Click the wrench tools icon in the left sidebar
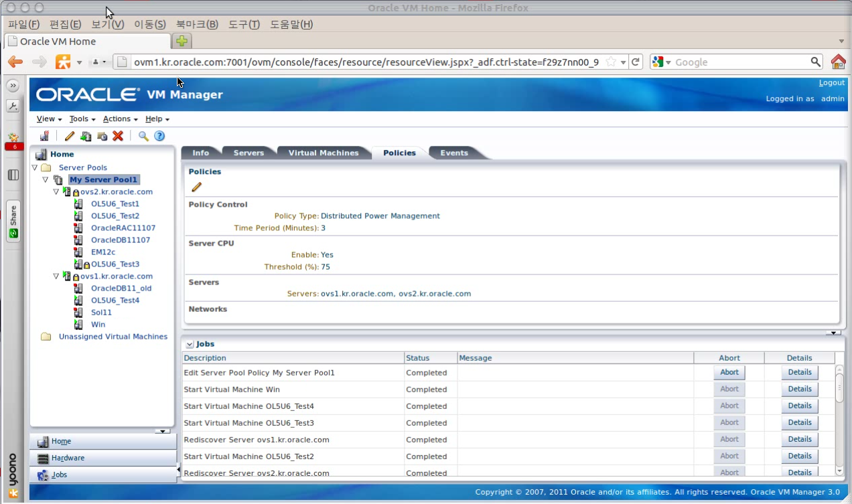 [12, 105]
